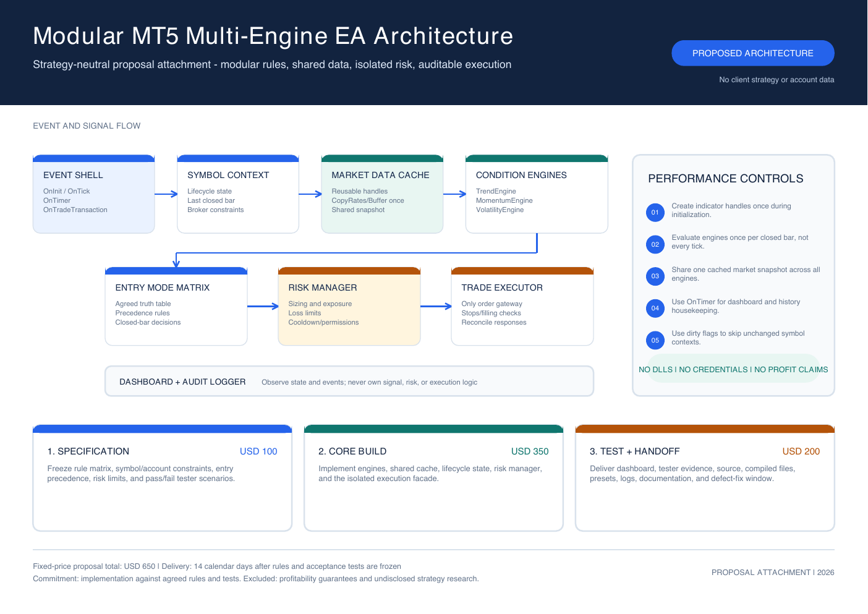Select the numbered badge 04 circle
Screen dimensions: 868x614
[x=655, y=308]
